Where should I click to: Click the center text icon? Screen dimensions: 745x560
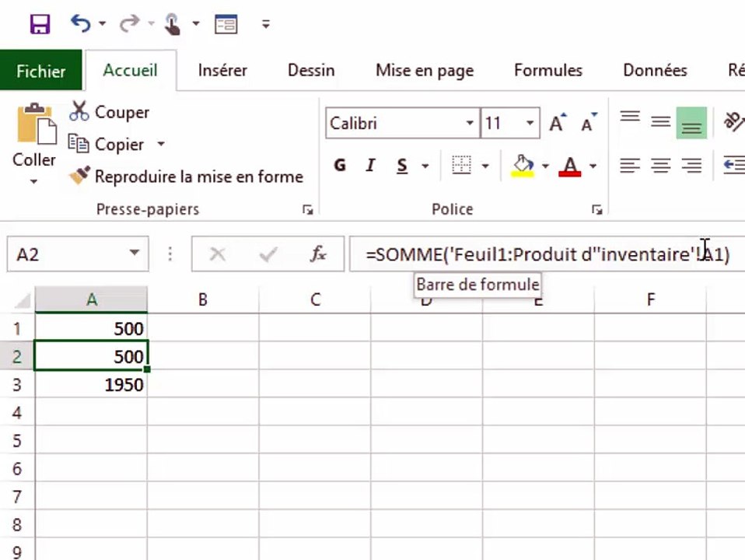tap(660, 166)
